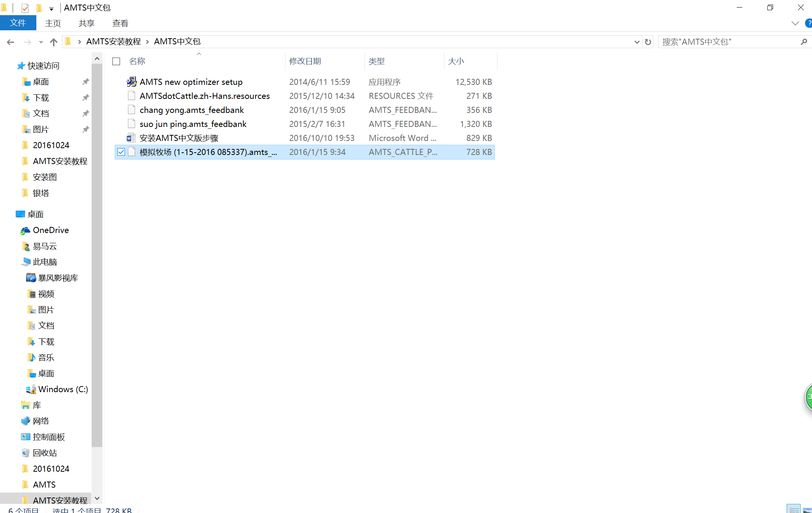Uncheck the 模拟牧场 file checkbox

121,152
